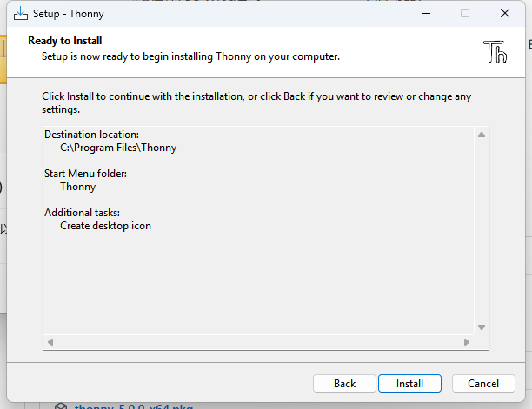Click the scroll left arrow in summary box

click(x=50, y=342)
